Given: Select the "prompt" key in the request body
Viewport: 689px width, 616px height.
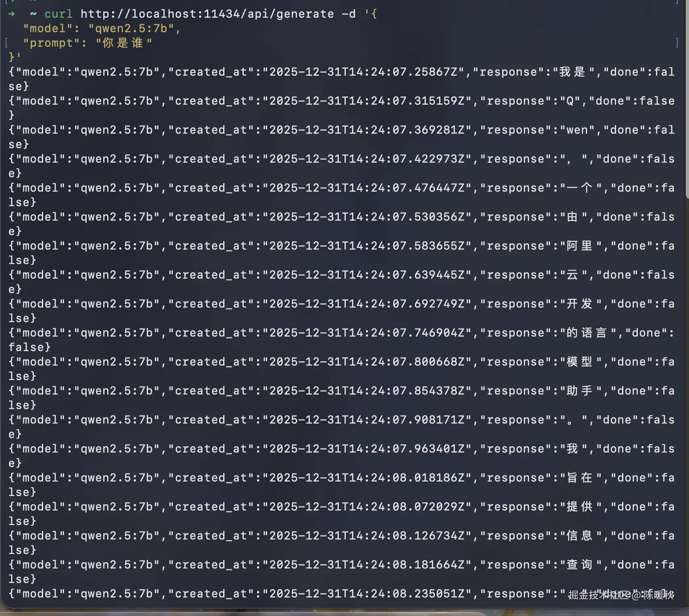Looking at the screenshot, I should click(x=51, y=43).
